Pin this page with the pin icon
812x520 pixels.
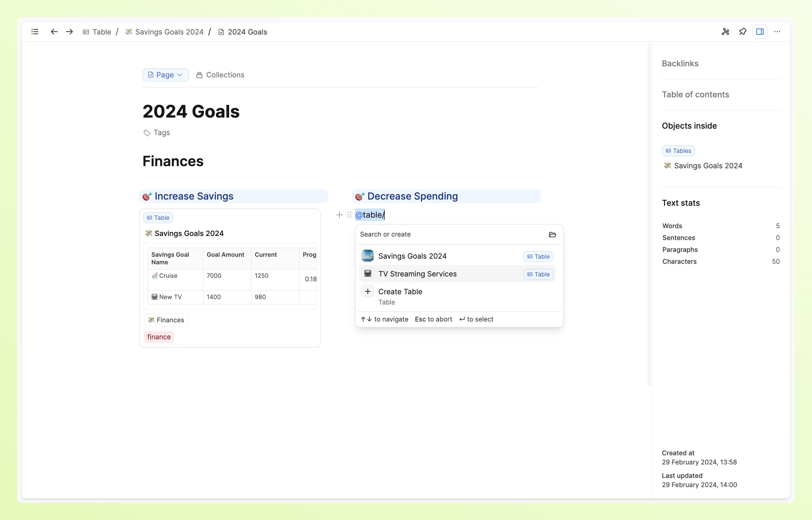click(x=742, y=32)
